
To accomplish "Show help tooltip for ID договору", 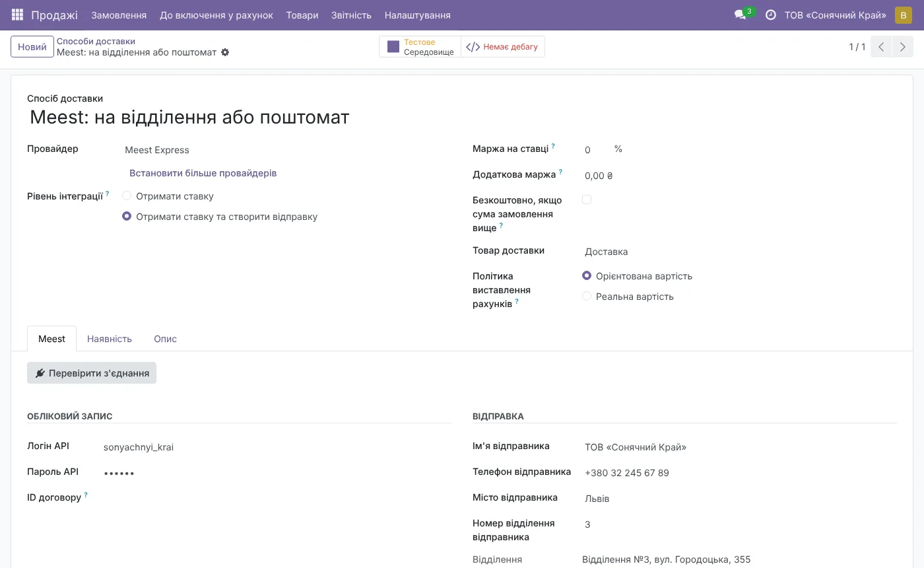I will (86, 495).
